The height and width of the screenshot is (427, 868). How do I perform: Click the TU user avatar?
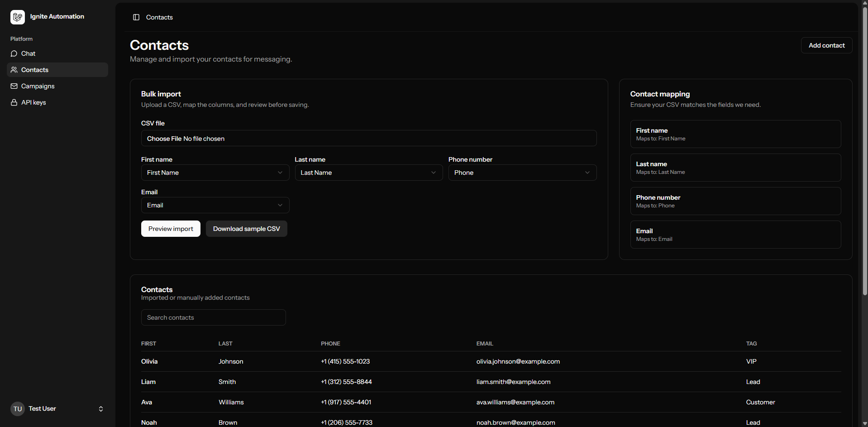point(18,409)
